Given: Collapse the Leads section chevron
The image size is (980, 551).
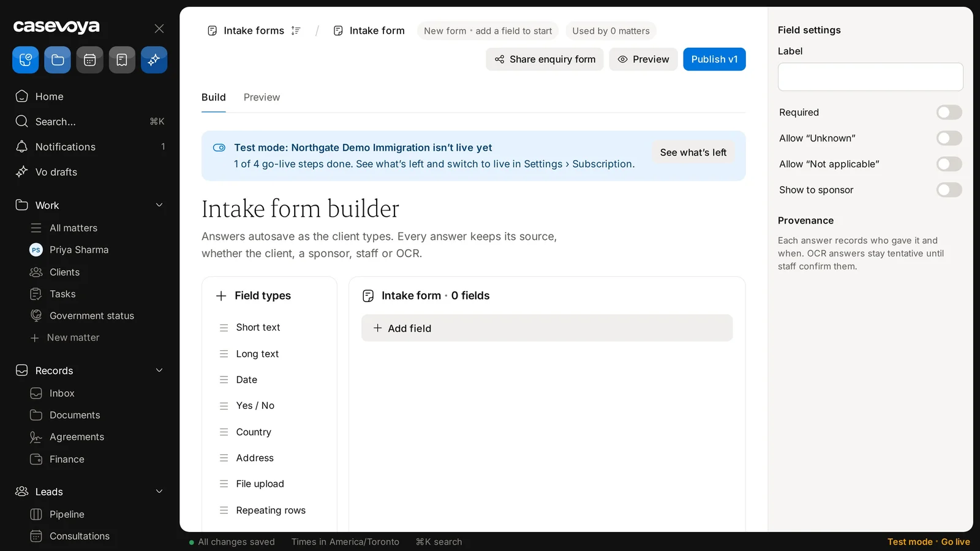Looking at the screenshot, I should [159, 492].
